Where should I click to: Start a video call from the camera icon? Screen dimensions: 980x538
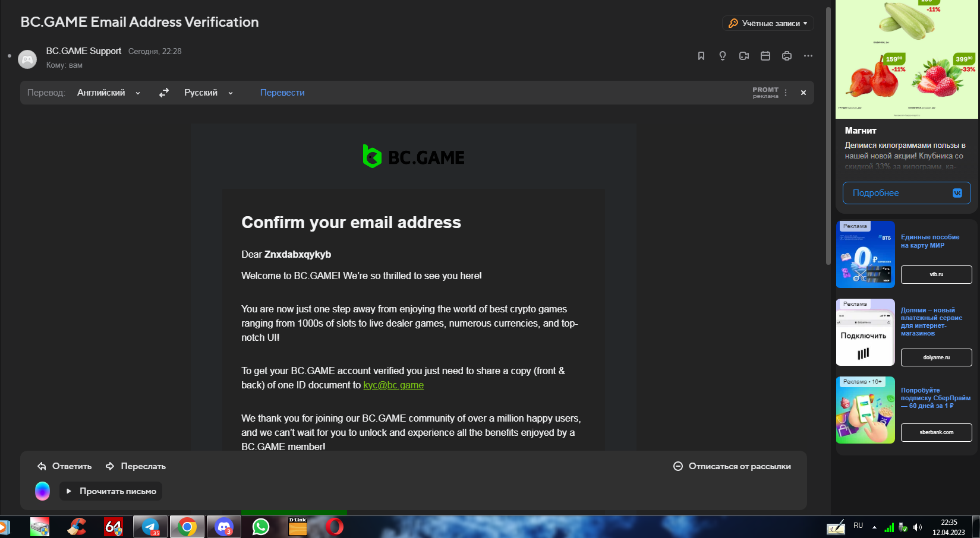(x=744, y=56)
